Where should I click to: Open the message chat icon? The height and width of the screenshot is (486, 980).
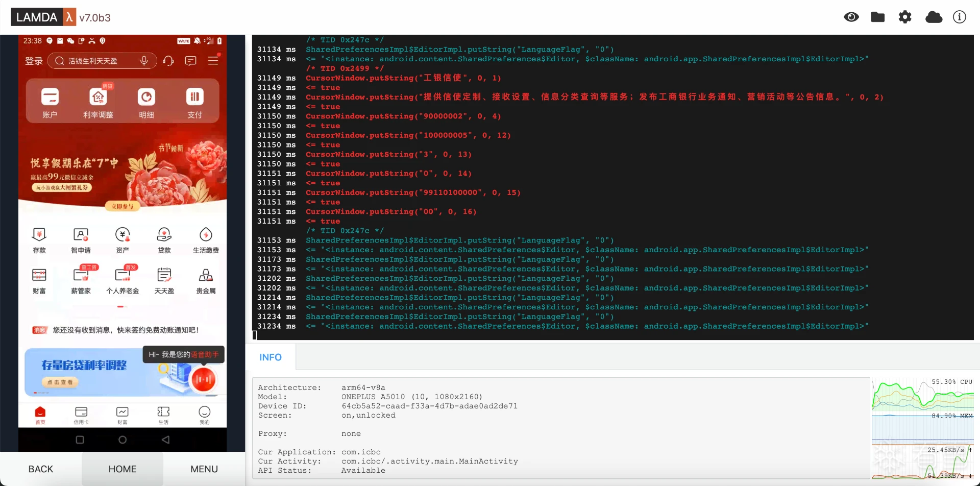pos(191,61)
